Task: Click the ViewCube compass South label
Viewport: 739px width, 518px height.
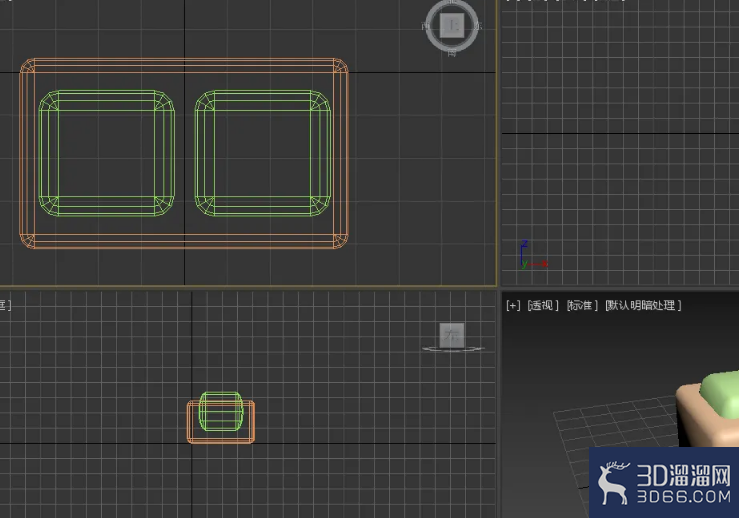Action: point(452,53)
